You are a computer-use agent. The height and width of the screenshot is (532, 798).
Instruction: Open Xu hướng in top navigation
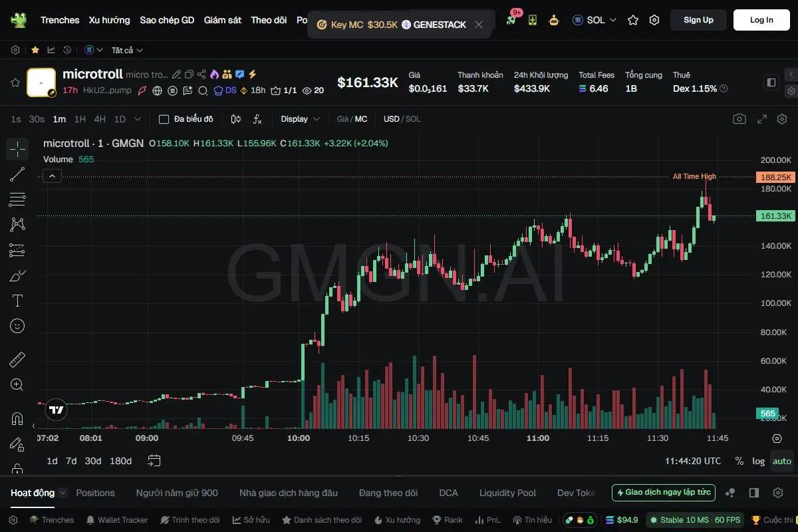coord(110,20)
